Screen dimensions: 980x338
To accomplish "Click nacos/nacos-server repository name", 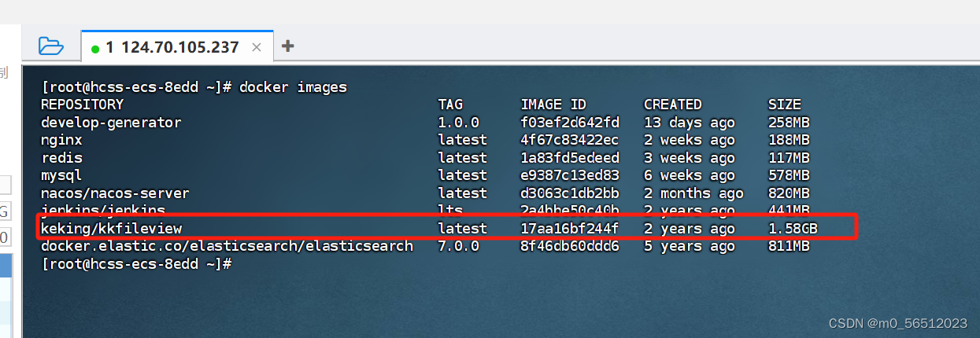I will 115,193.
